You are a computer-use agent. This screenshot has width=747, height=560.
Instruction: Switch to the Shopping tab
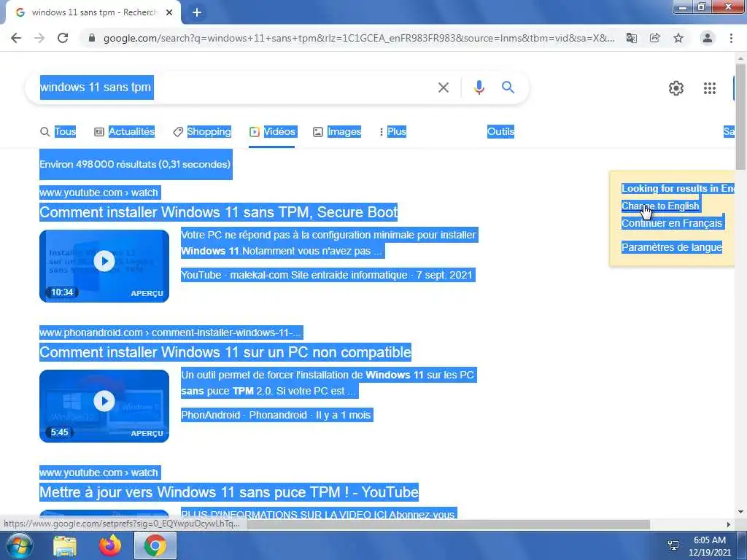[x=202, y=131]
